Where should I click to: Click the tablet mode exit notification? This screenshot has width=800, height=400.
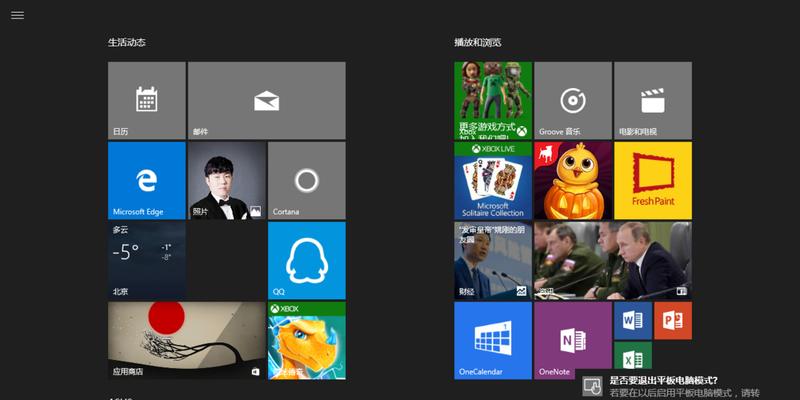tap(687, 386)
